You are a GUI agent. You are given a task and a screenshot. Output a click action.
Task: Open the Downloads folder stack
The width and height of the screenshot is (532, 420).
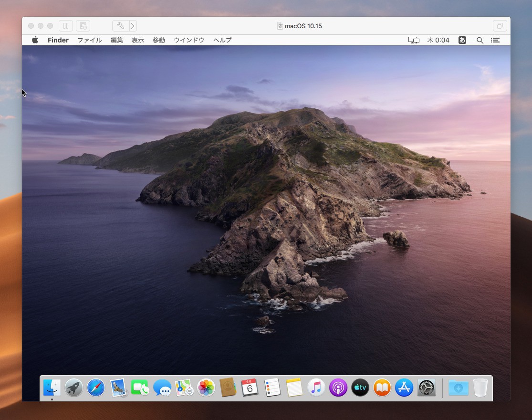(458, 388)
